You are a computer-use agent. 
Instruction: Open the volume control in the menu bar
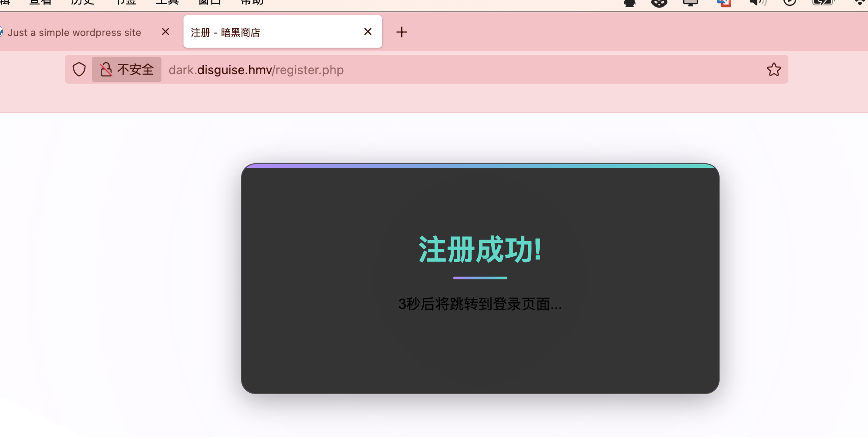click(757, 2)
